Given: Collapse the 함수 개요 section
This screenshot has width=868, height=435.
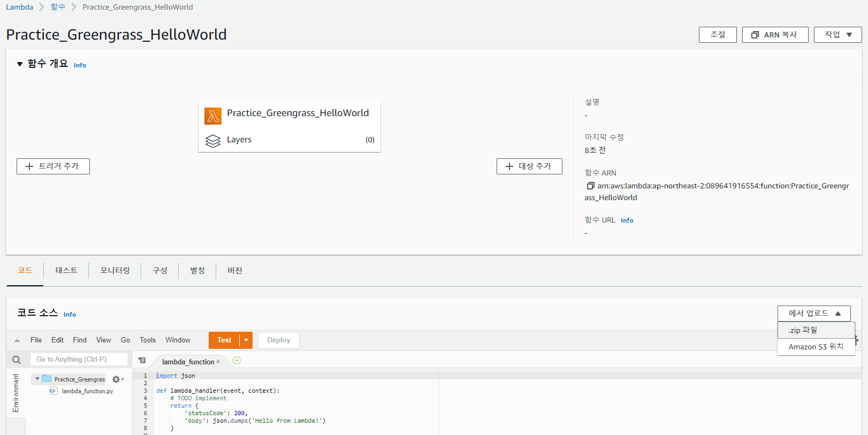Looking at the screenshot, I should [x=20, y=64].
